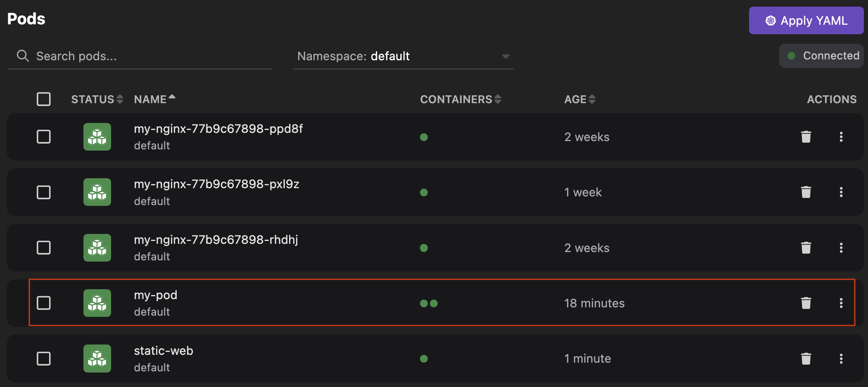The image size is (868, 387).
Task: Sort by the CONTAINERS column header
Action: pyautogui.click(x=498, y=99)
